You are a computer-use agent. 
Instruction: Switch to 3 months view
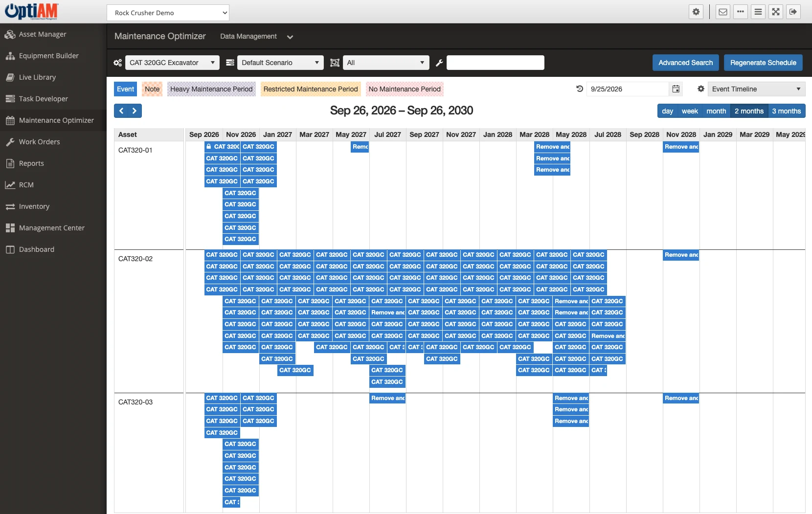(787, 111)
